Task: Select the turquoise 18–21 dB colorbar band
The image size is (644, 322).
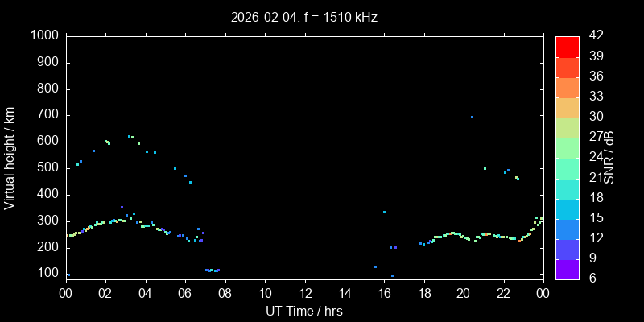Action: click(x=567, y=188)
